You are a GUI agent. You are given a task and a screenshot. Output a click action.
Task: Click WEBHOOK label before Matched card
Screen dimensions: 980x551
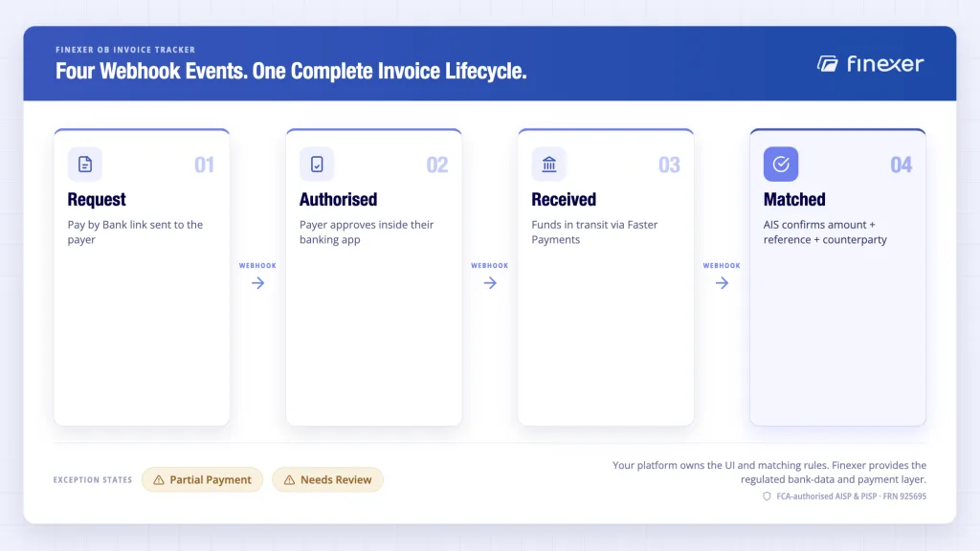point(722,266)
